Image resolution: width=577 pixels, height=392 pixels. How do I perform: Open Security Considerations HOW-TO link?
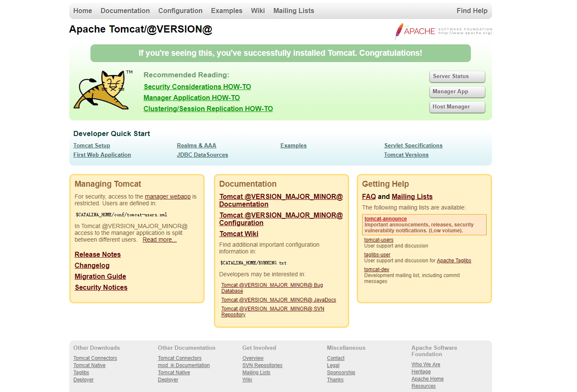(197, 87)
